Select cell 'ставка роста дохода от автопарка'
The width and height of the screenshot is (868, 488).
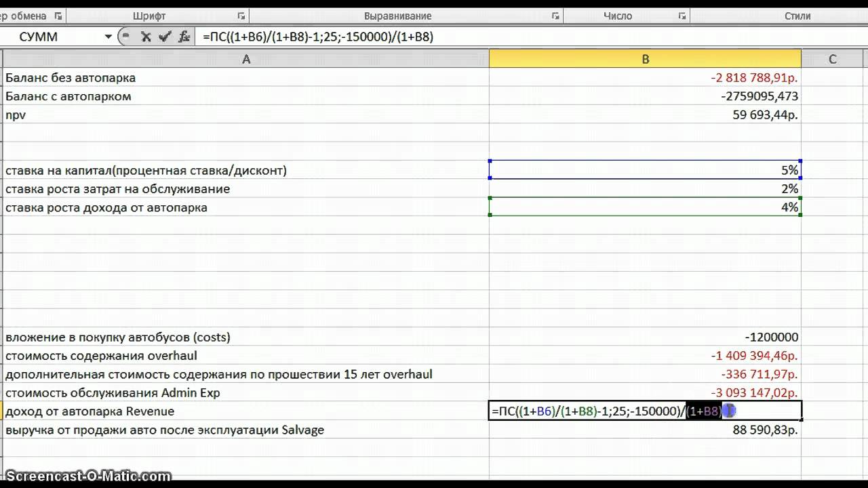[x=245, y=207]
